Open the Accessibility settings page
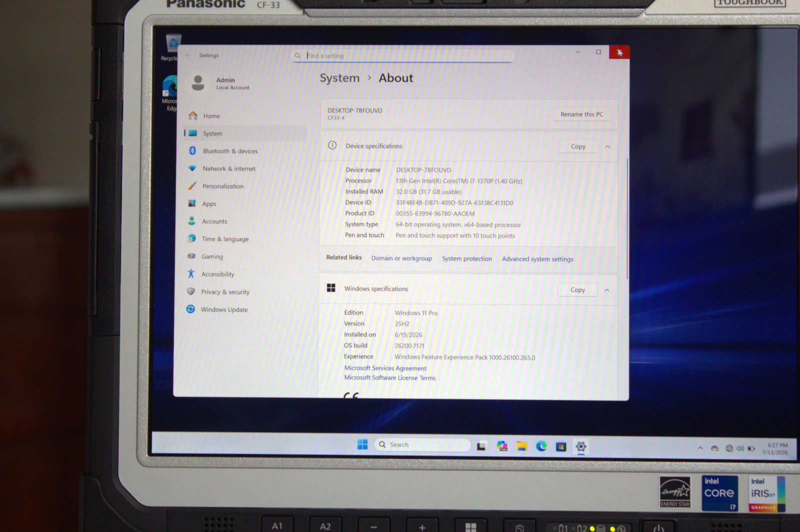This screenshot has width=800, height=532. pyautogui.click(x=211, y=274)
